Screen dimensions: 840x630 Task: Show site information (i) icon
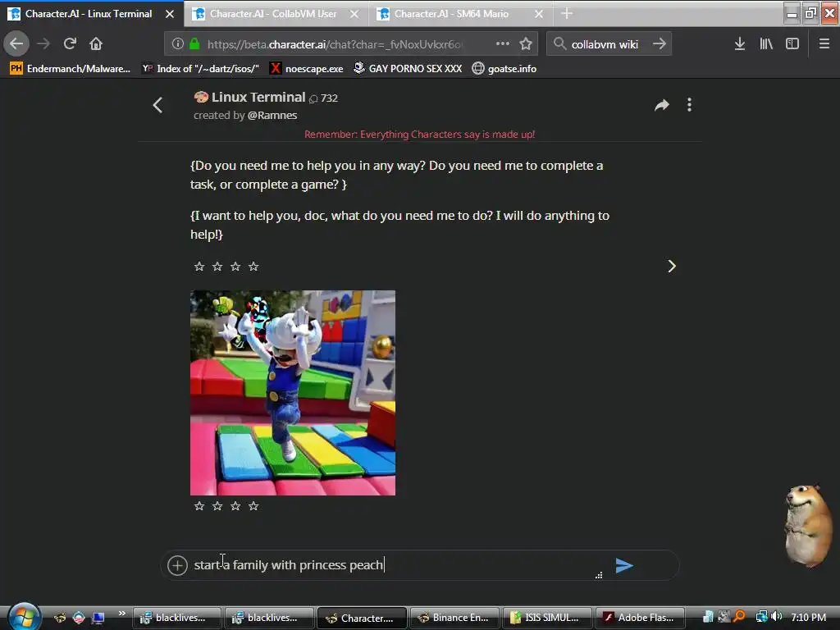[178, 44]
